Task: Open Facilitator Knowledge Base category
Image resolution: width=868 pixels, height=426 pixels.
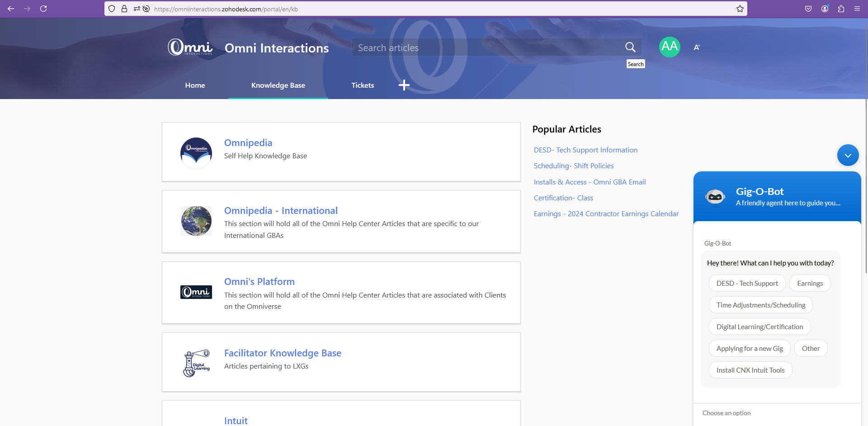Action: (283, 353)
